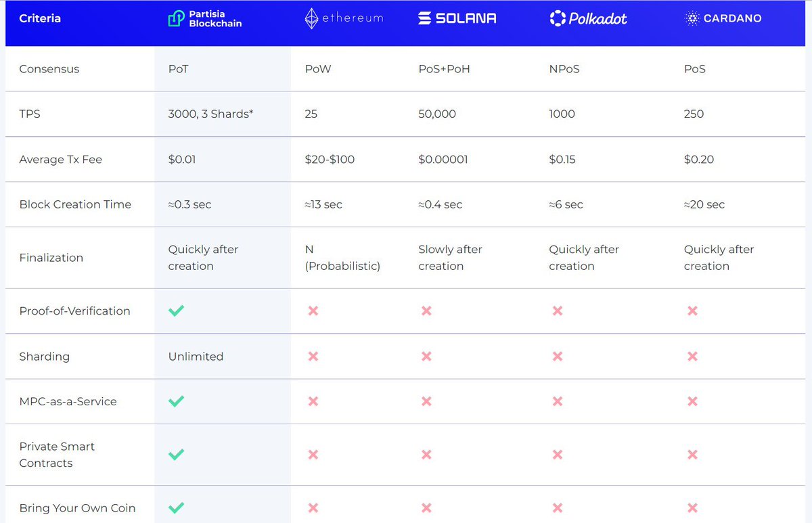This screenshot has height=523, width=812.
Task: Click the Solana logo in the header
Action: coord(457,18)
